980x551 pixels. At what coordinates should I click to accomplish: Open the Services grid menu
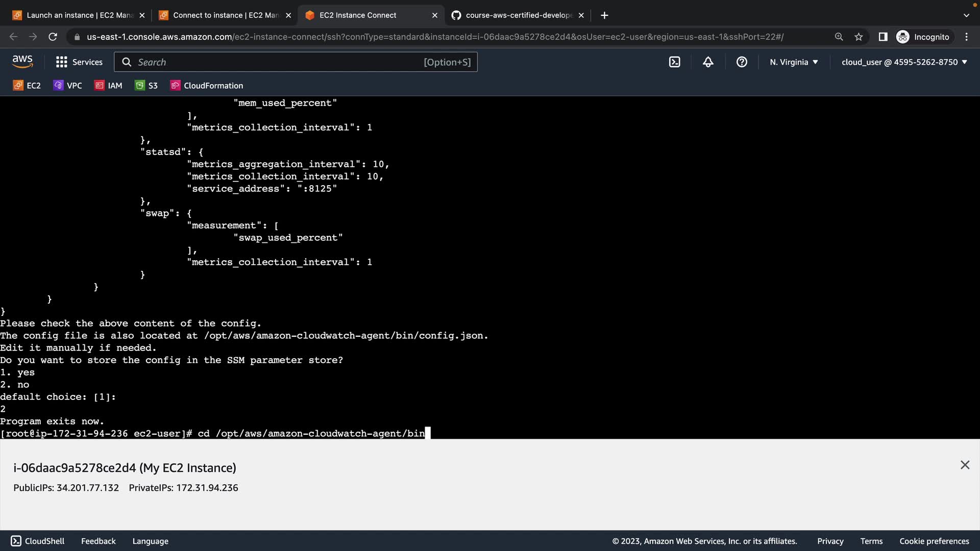pyautogui.click(x=79, y=62)
